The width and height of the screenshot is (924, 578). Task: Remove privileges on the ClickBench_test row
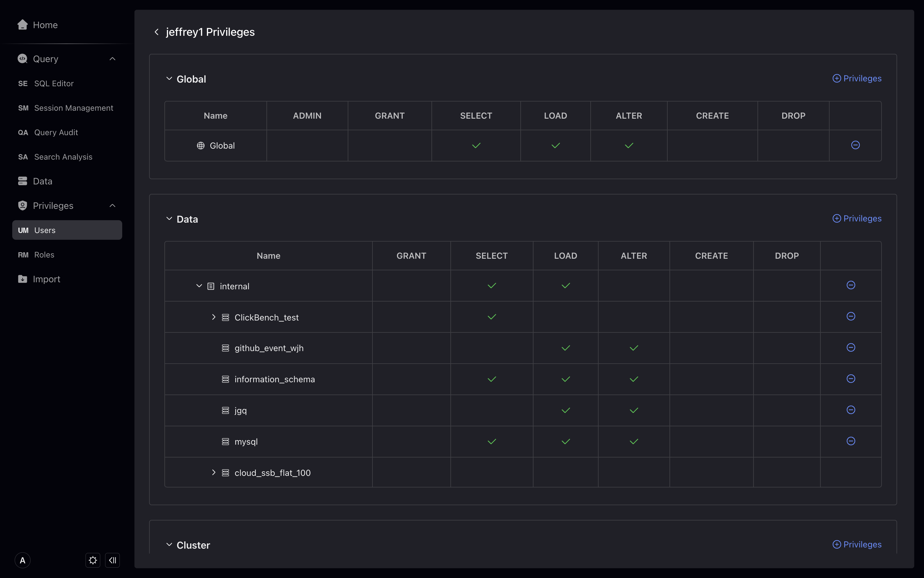tap(851, 316)
